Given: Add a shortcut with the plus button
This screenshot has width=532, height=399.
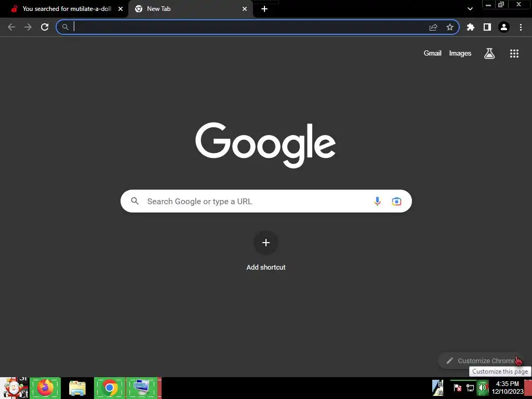Looking at the screenshot, I should click(x=266, y=243).
